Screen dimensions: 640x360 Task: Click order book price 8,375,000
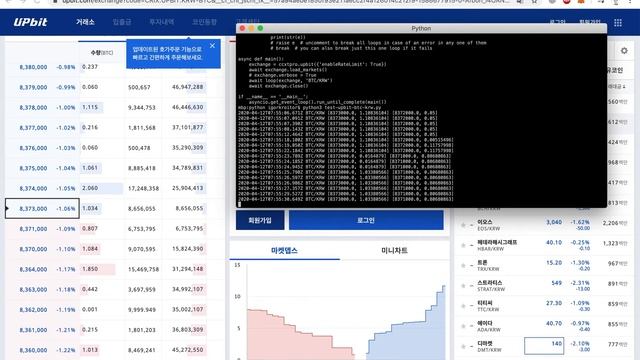pyautogui.click(x=33, y=168)
